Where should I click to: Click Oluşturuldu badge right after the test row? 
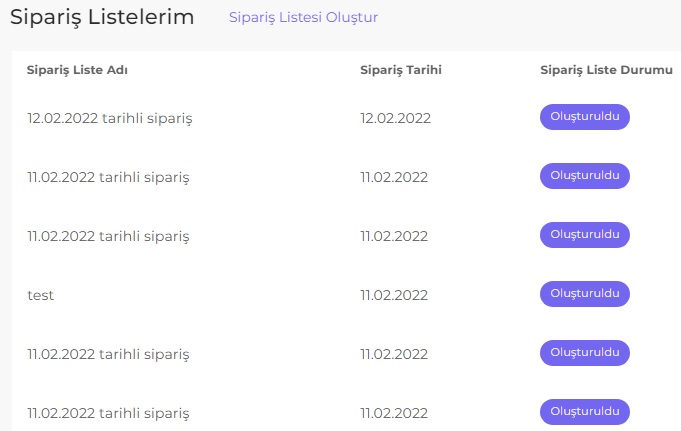tap(585, 353)
